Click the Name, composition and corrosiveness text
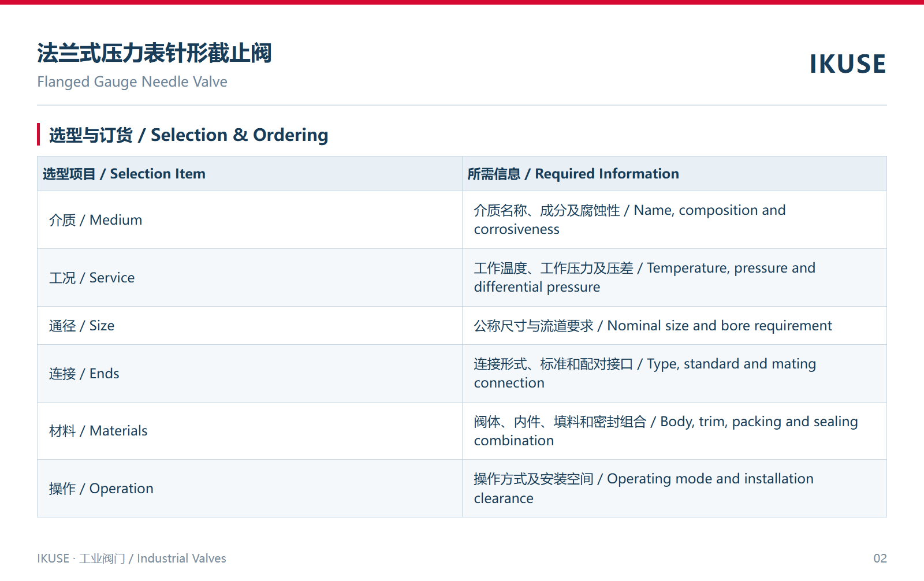This screenshot has width=924, height=581. tap(629, 220)
